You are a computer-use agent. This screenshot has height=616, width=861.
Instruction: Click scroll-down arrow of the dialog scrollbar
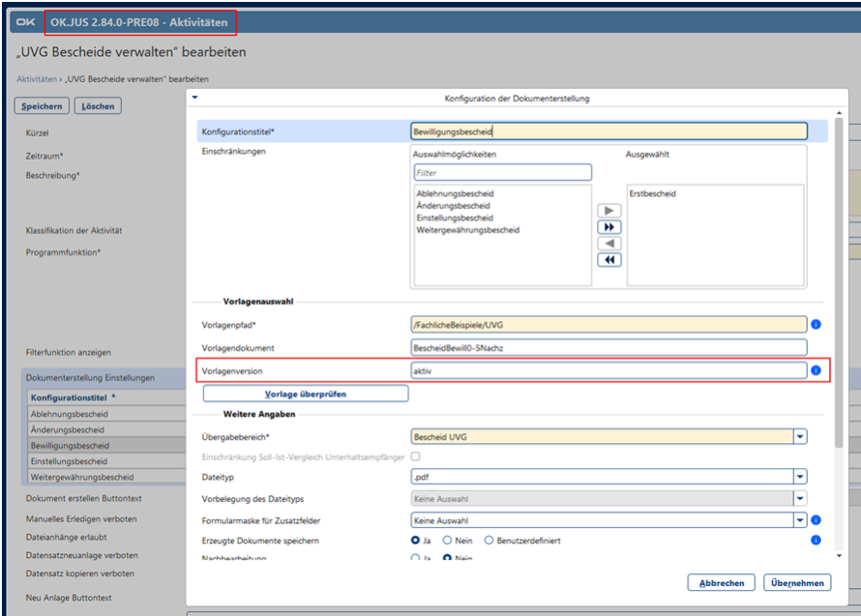click(x=839, y=556)
